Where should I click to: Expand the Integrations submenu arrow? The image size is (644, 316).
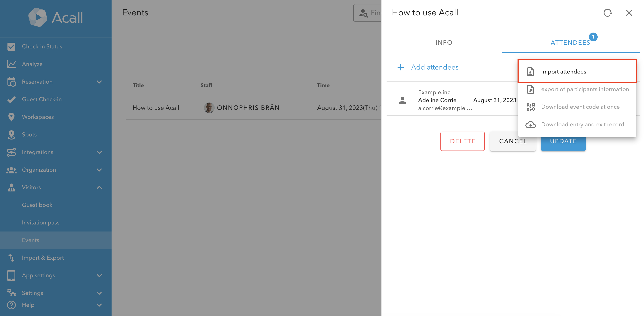[99, 152]
